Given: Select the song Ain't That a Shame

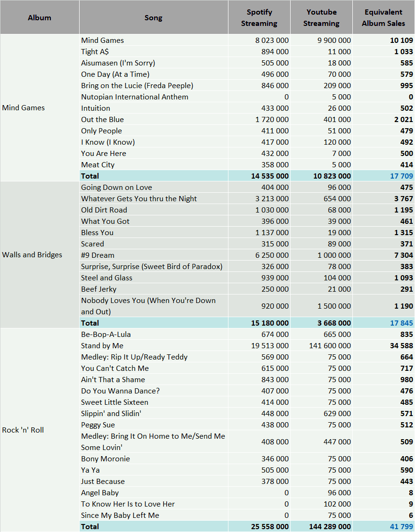Looking at the screenshot, I should point(154,379).
